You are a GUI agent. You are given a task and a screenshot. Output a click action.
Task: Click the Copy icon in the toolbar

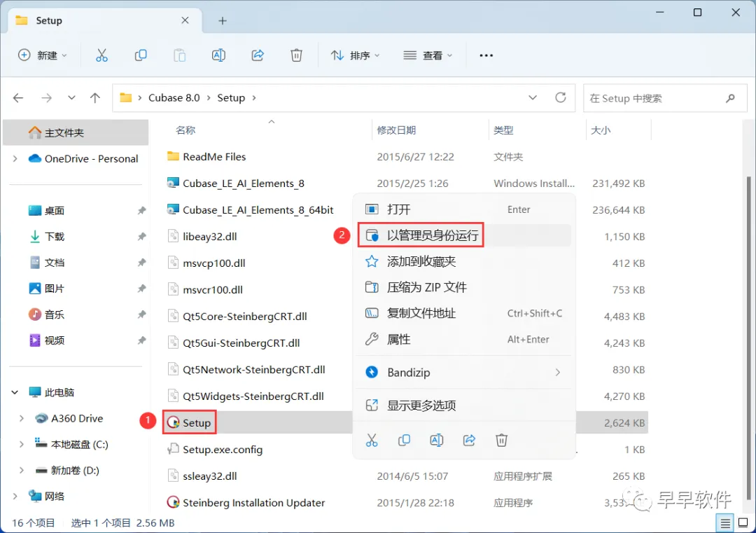(x=141, y=55)
